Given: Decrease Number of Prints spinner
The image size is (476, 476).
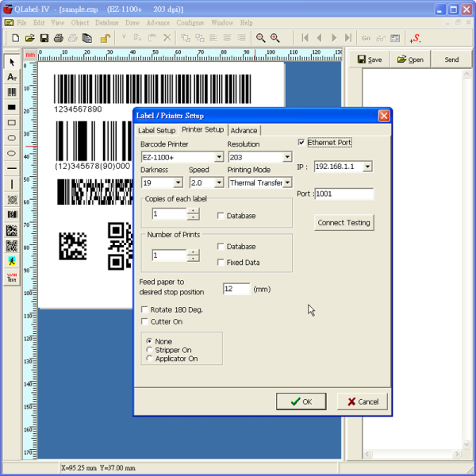Looking at the screenshot, I should [193, 259].
